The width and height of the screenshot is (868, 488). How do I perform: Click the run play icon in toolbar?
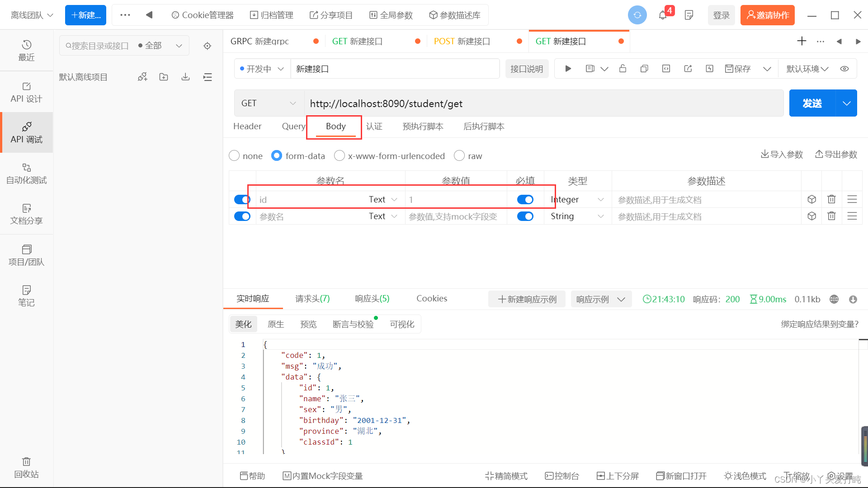(568, 69)
